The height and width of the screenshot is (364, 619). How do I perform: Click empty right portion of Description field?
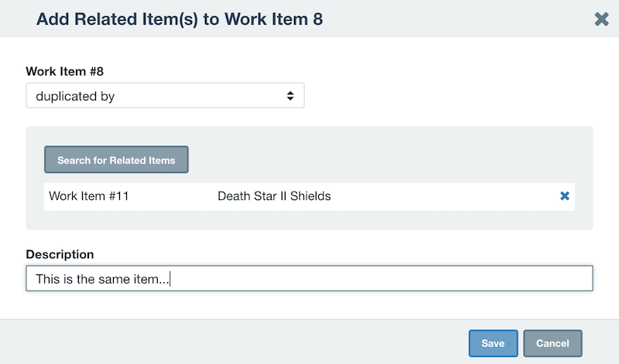(x=395, y=278)
